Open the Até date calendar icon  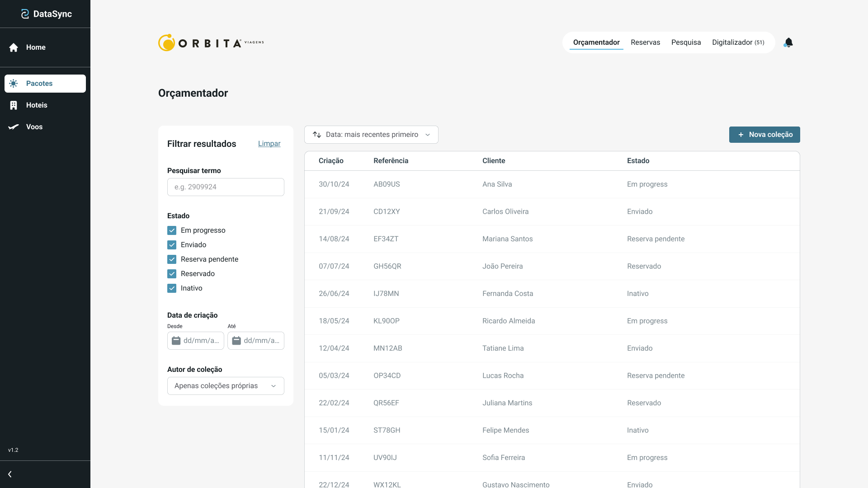(x=236, y=341)
